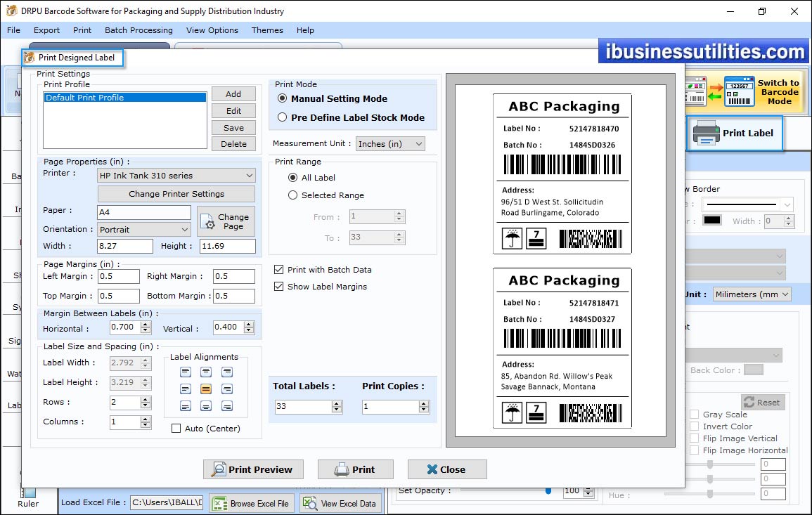Open the File menu
This screenshot has width=812, height=515.
(13, 30)
